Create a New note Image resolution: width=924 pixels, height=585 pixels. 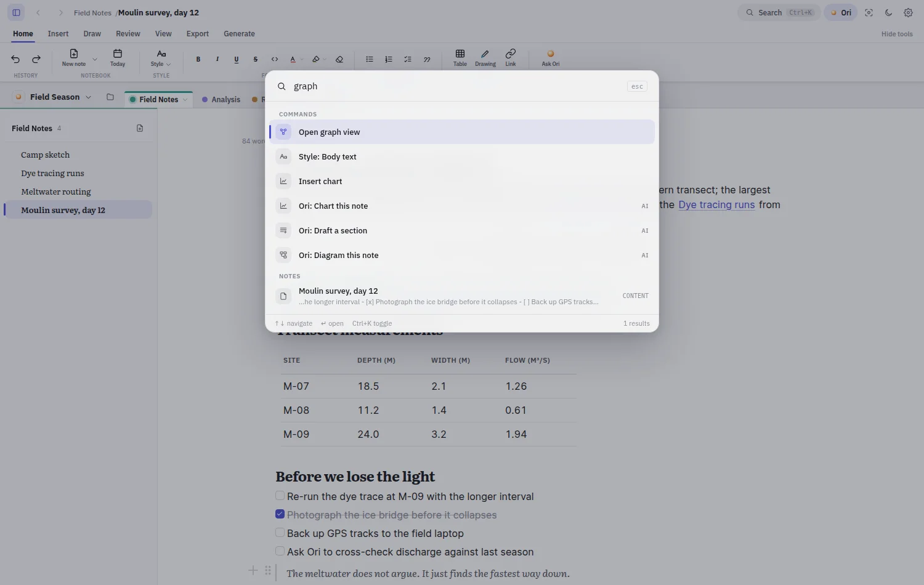point(74,58)
